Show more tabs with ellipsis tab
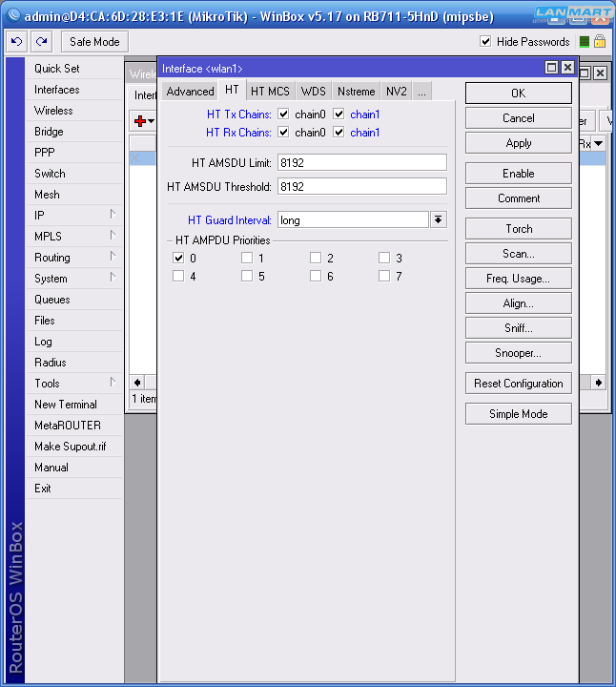Screen dimensions: 616x687 click(x=421, y=92)
